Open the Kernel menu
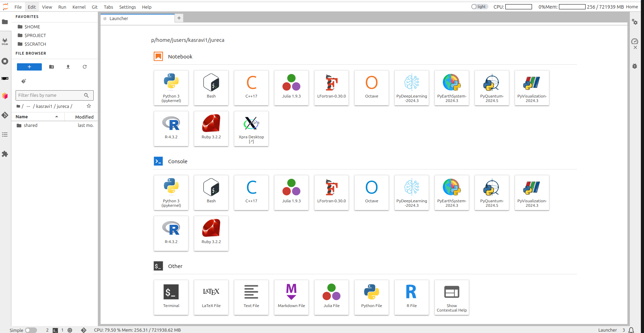This screenshot has height=333, width=644. [79, 7]
